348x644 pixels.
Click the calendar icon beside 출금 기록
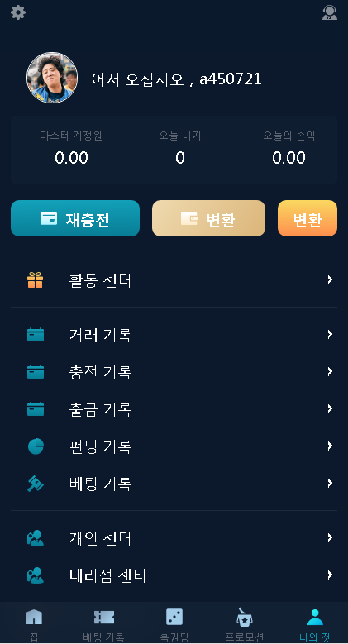pyautogui.click(x=36, y=409)
